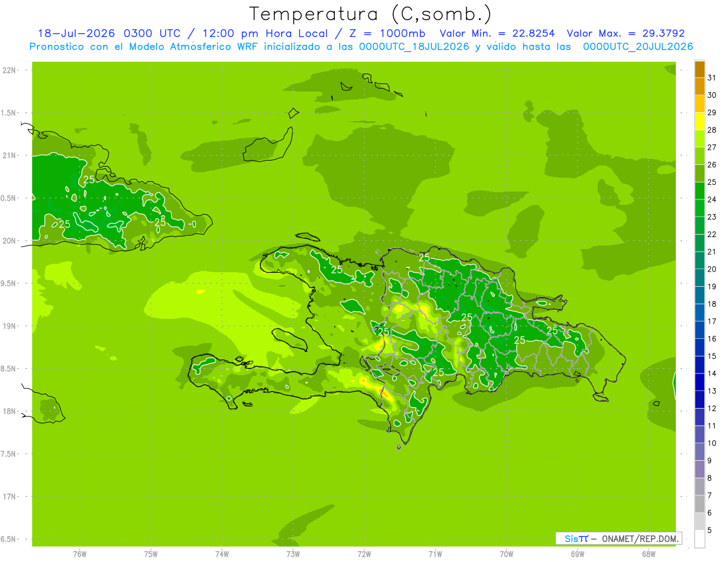Click the '18N' latitude label
The image size is (728, 562).
9,411
